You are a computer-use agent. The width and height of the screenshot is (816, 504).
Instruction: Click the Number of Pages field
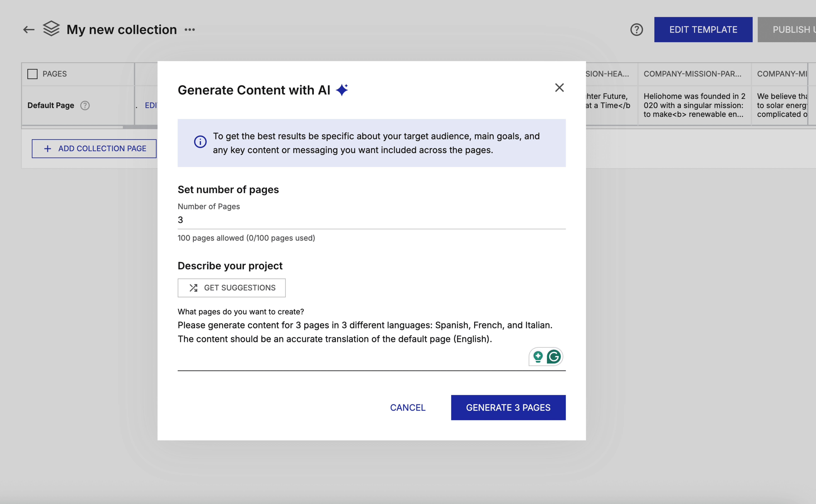[x=371, y=220]
